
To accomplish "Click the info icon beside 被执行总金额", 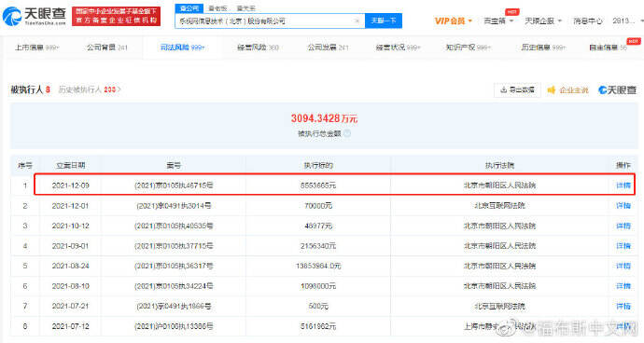I will 347,133.
